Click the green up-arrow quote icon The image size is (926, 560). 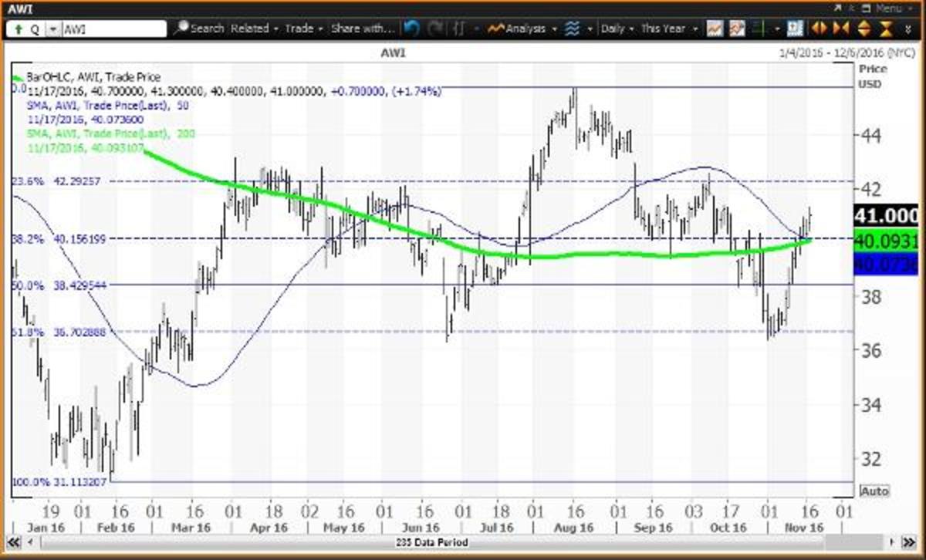click(x=17, y=29)
